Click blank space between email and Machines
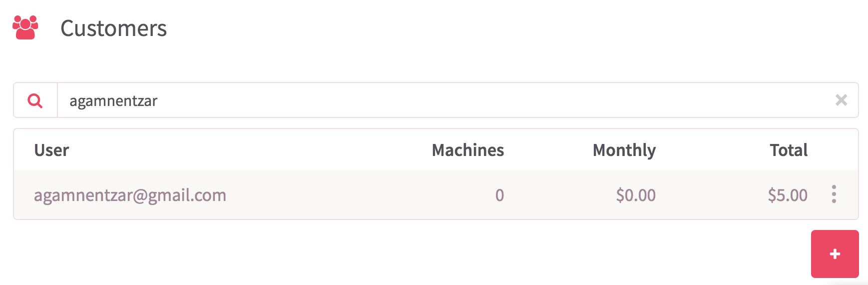 330,195
